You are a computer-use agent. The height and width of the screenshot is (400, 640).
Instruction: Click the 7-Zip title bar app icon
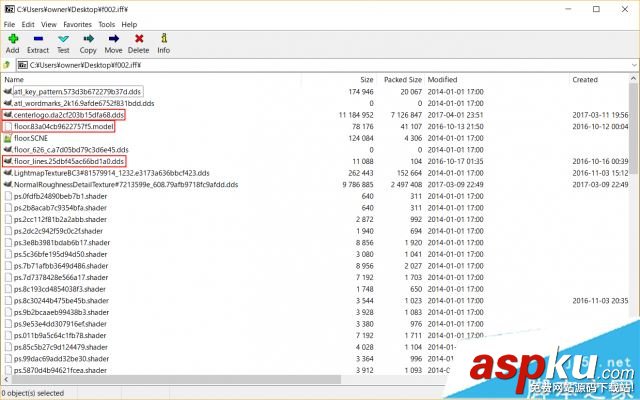(9, 9)
